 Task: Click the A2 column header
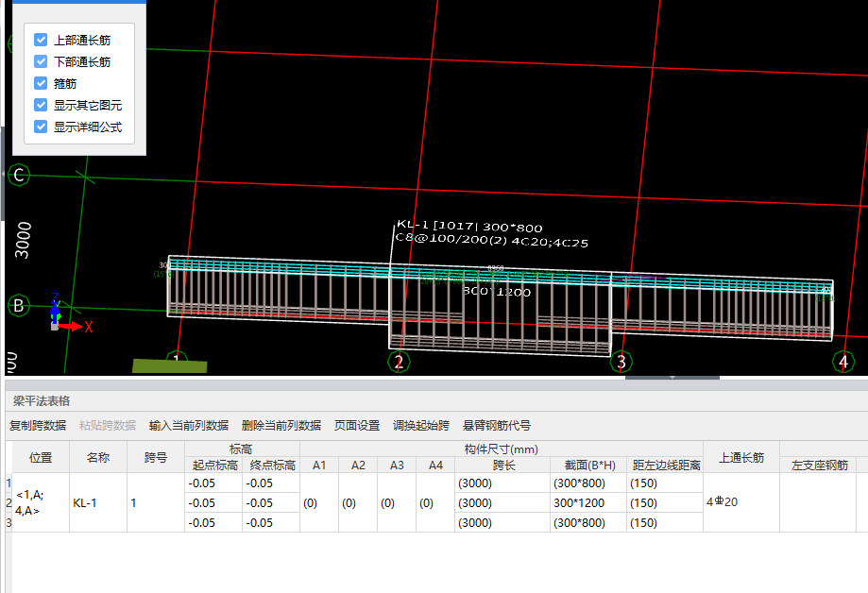tap(358, 466)
